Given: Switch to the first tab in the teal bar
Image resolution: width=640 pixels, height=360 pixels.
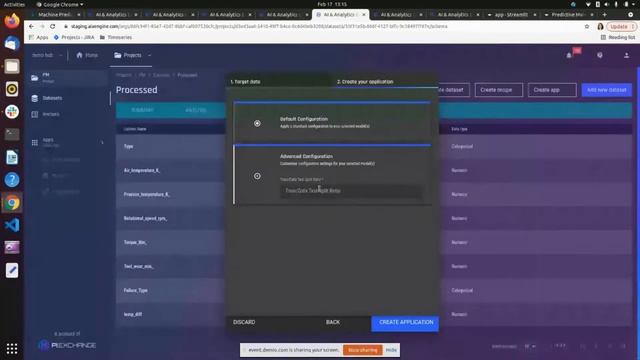Looking at the screenshot, I should pos(142,110).
